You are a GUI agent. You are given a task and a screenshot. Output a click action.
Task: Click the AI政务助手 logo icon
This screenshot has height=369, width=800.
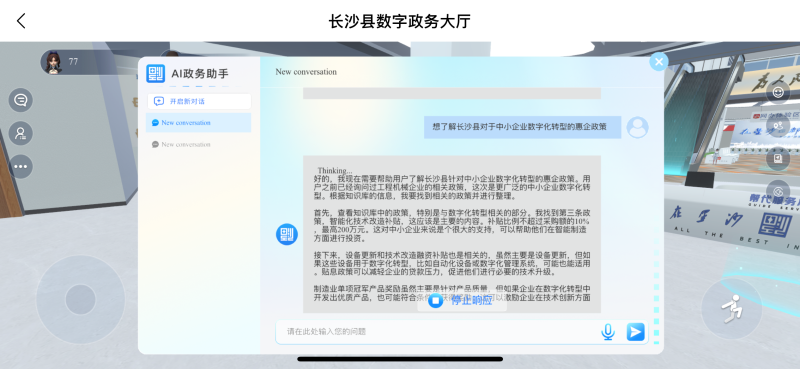click(x=155, y=73)
